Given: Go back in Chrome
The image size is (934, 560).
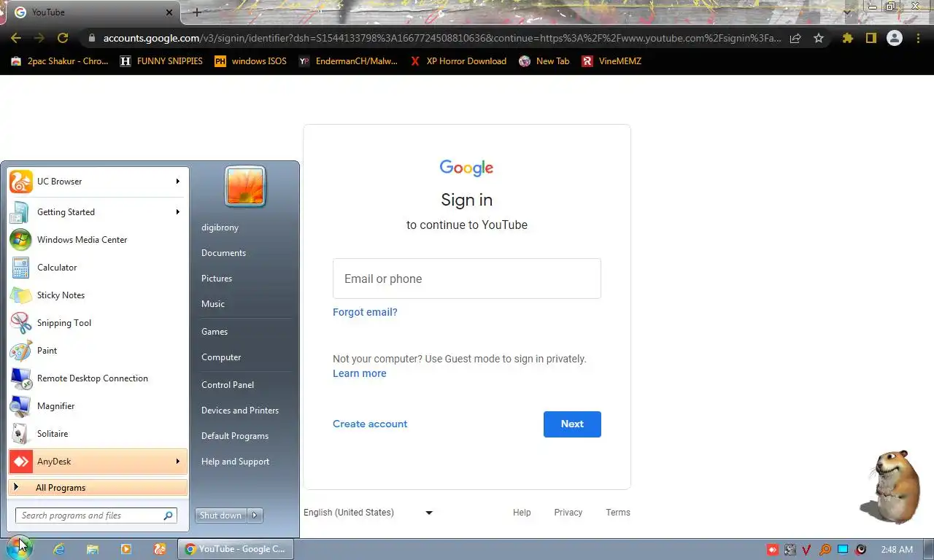Looking at the screenshot, I should 16,38.
